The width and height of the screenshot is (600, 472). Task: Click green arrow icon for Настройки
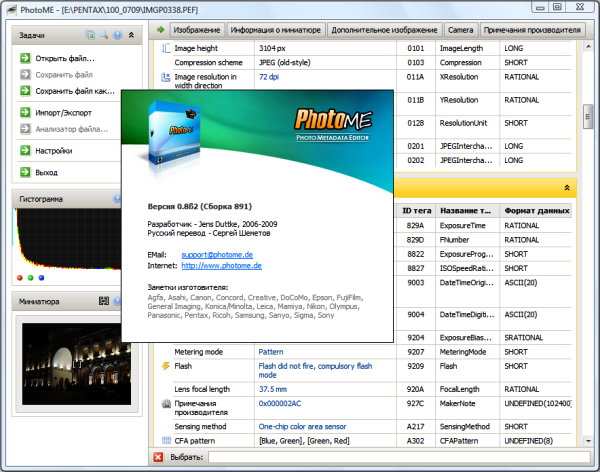(x=25, y=150)
